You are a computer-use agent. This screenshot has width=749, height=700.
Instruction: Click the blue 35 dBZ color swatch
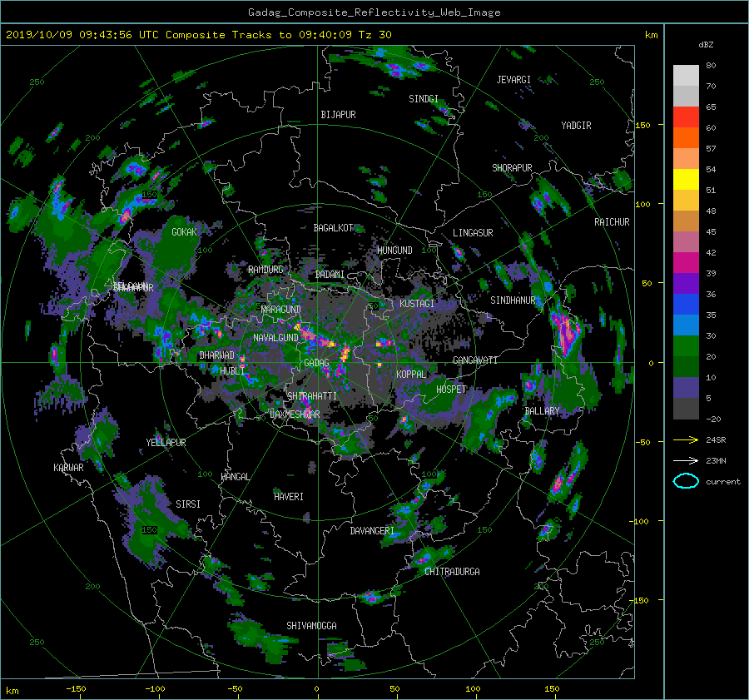[686, 305]
